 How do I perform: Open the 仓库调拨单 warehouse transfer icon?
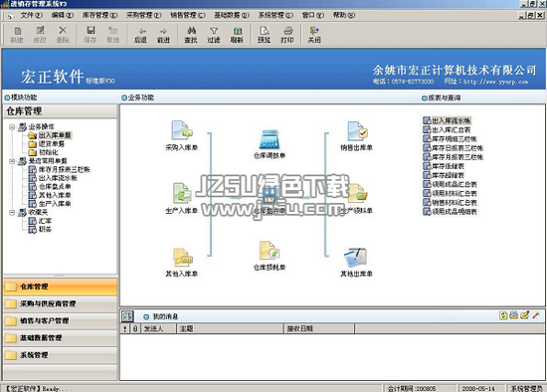click(x=269, y=139)
